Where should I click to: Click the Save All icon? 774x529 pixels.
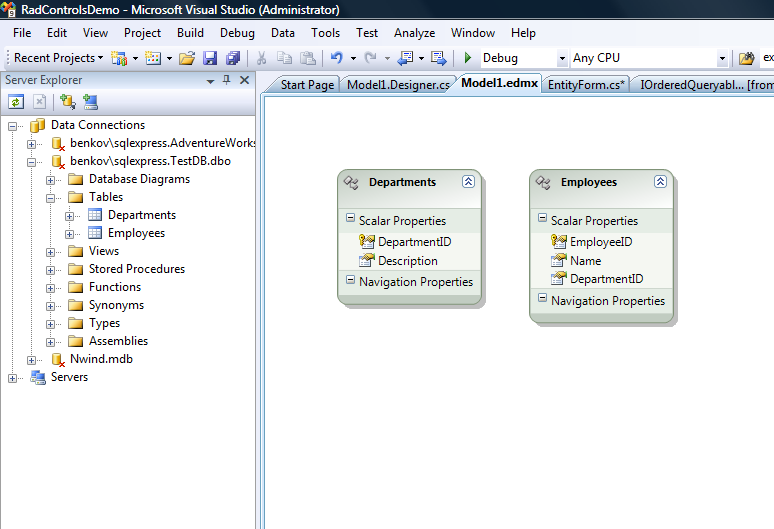(x=232, y=58)
